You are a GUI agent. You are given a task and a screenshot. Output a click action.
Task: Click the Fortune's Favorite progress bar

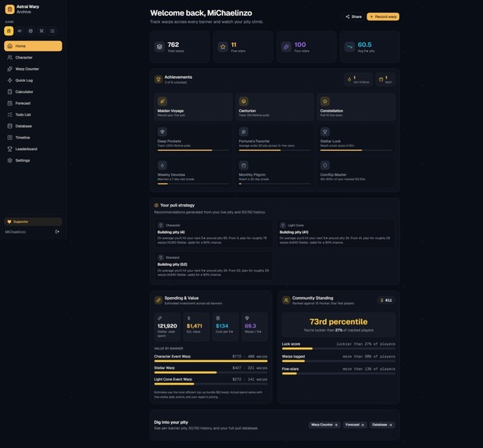[275, 150]
